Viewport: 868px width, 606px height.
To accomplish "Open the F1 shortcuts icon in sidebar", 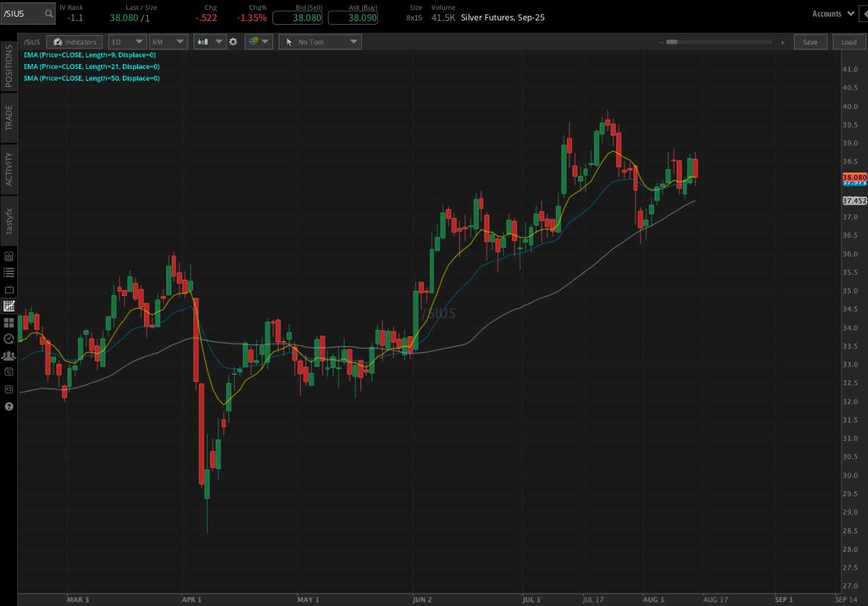I will (x=9, y=389).
